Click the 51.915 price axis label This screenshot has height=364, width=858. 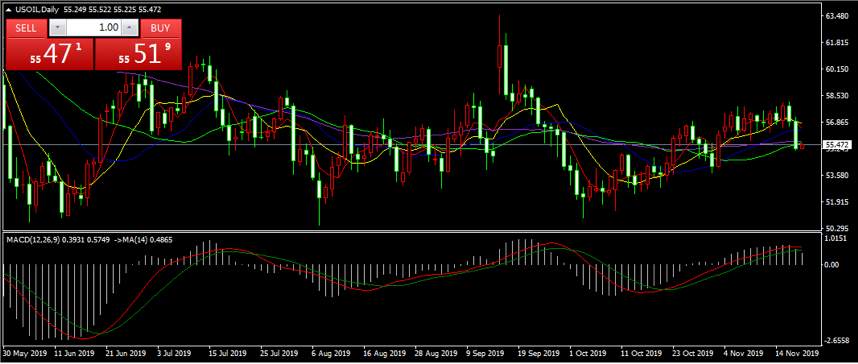pyautogui.click(x=836, y=201)
